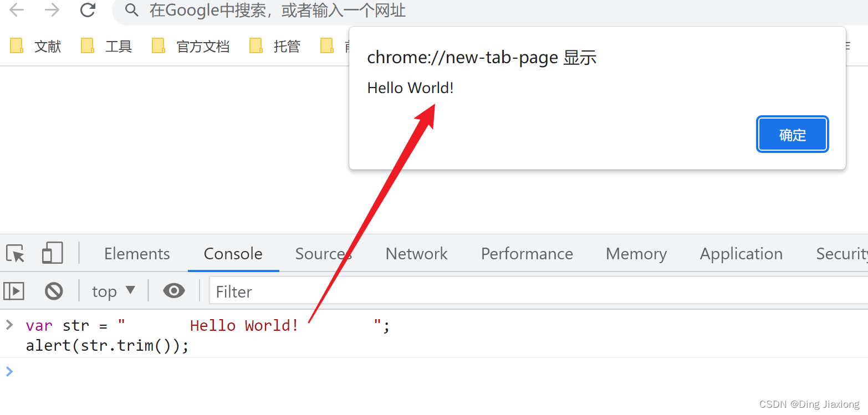Clear the console with the ban icon

[54, 291]
